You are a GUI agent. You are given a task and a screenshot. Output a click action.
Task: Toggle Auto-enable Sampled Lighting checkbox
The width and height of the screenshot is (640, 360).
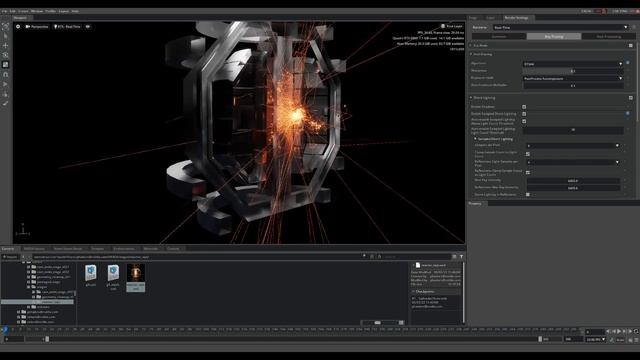click(524, 121)
